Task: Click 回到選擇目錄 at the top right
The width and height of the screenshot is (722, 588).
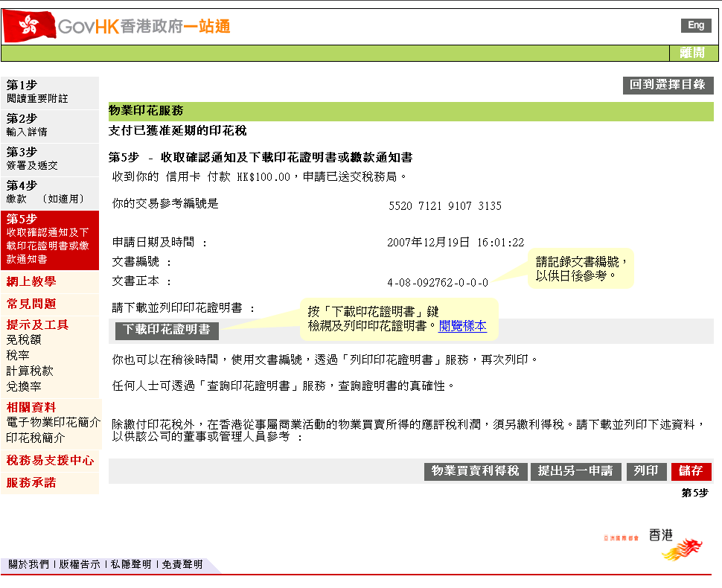Action: (x=668, y=85)
